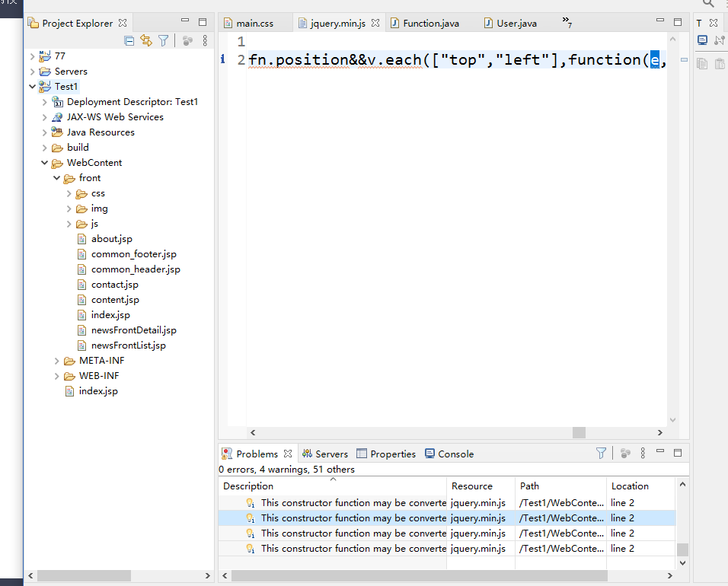Sort problems by the Resource column header
728x586 pixels.
pos(481,486)
